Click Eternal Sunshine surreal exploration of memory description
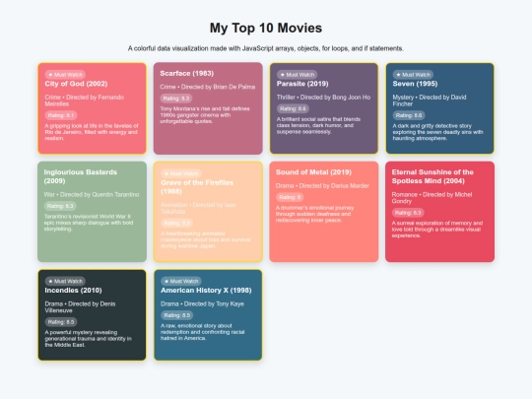 pos(437,230)
